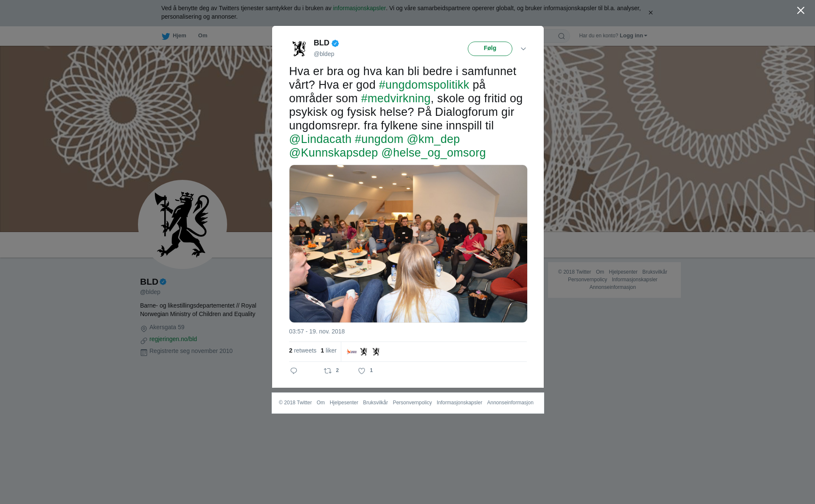Visit the regjeringen.no/bld website link
The width and height of the screenshot is (815, 504).
[173, 339]
